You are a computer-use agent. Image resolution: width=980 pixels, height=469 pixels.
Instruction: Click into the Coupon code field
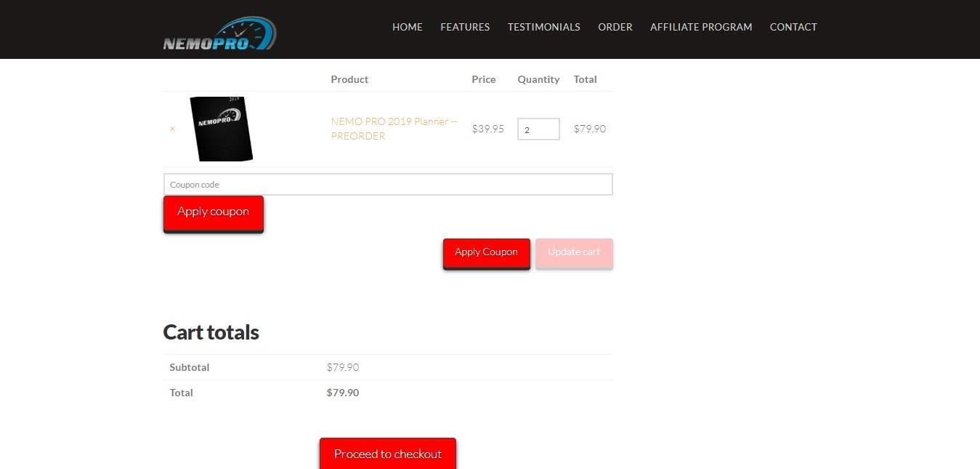[x=388, y=185]
